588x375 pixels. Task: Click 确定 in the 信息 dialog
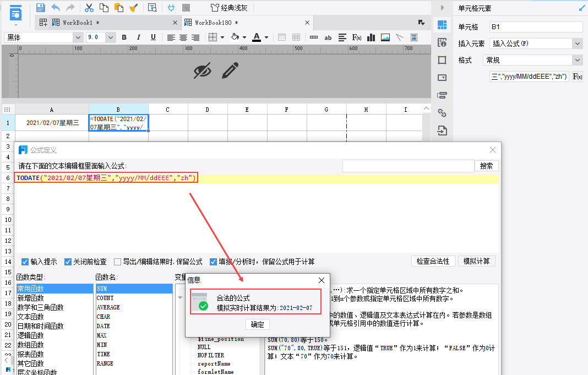click(x=257, y=324)
